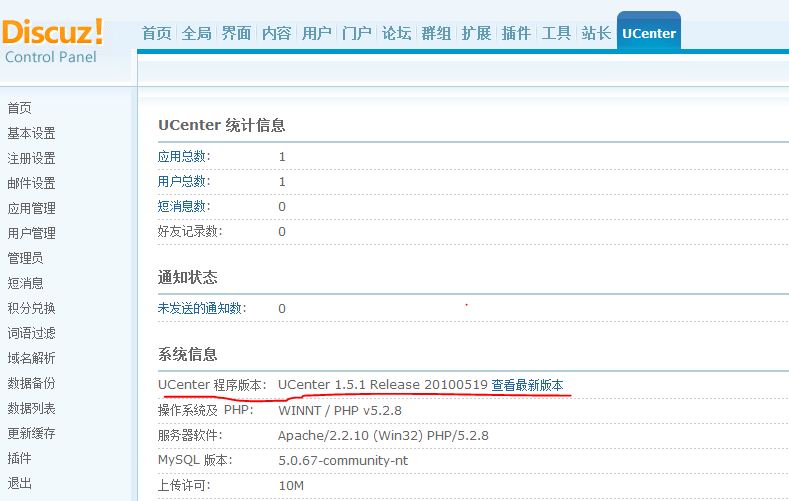Image resolution: width=789 pixels, height=501 pixels.
Task: Click 更新缓存 in the sidebar
Action: coord(31,433)
